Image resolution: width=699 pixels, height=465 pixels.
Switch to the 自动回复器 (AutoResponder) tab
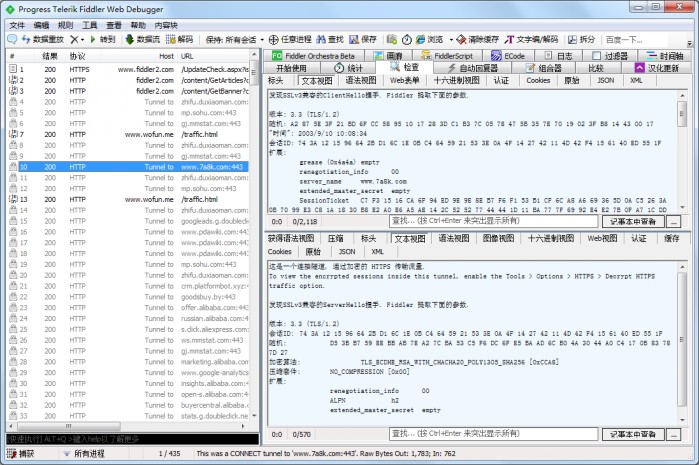tap(473, 68)
